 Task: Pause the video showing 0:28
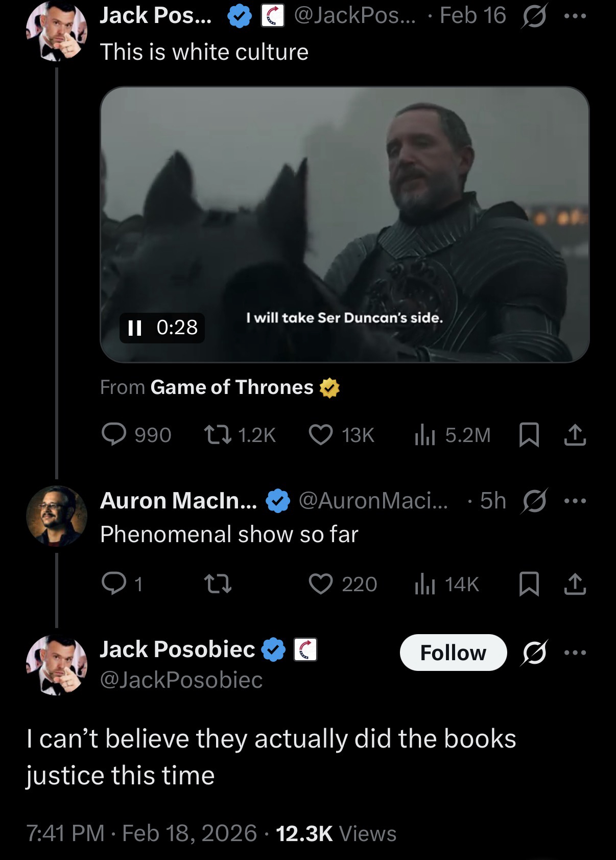(x=134, y=328)
